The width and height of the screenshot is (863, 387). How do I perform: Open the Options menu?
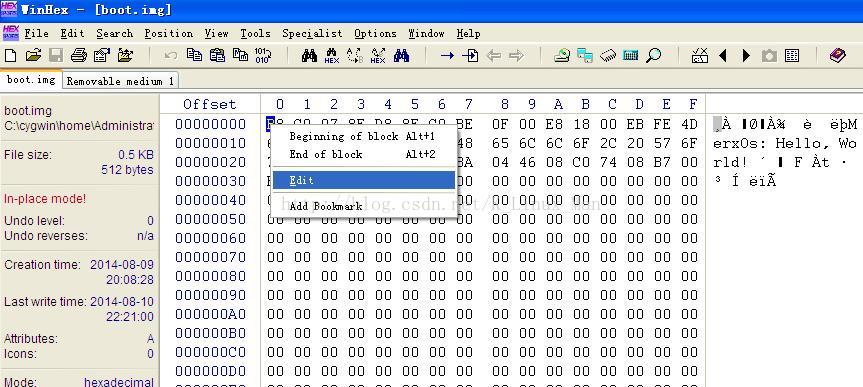375,34
